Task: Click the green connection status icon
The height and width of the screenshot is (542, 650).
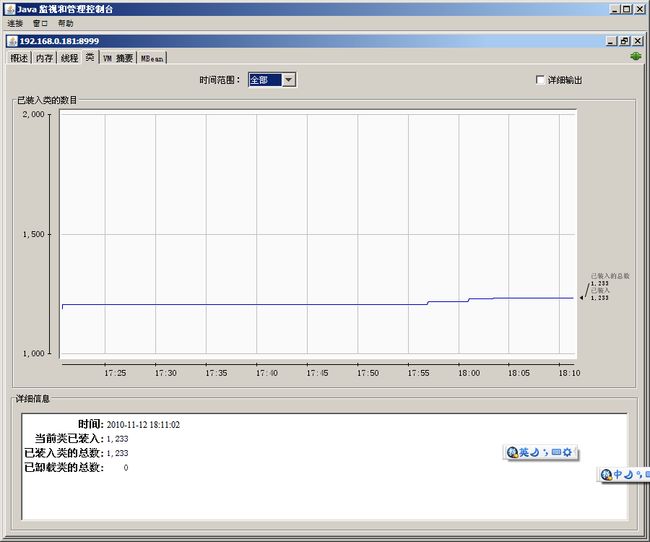Action: point(635,56)
